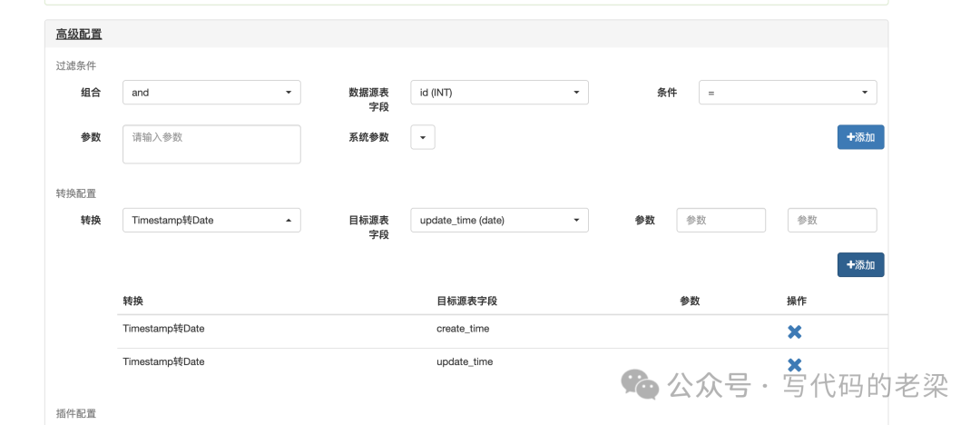Open the 条件 '=' operator dropdown
The width and height of the screenshot is (980, 425).
pyautogui.click(x=787, y=93)
